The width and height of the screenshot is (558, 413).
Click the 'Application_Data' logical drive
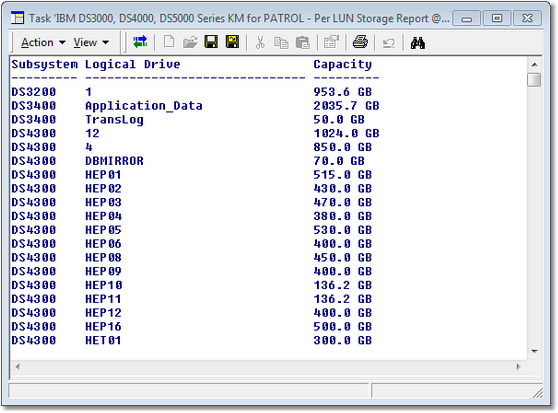click(x=144, y=106)
